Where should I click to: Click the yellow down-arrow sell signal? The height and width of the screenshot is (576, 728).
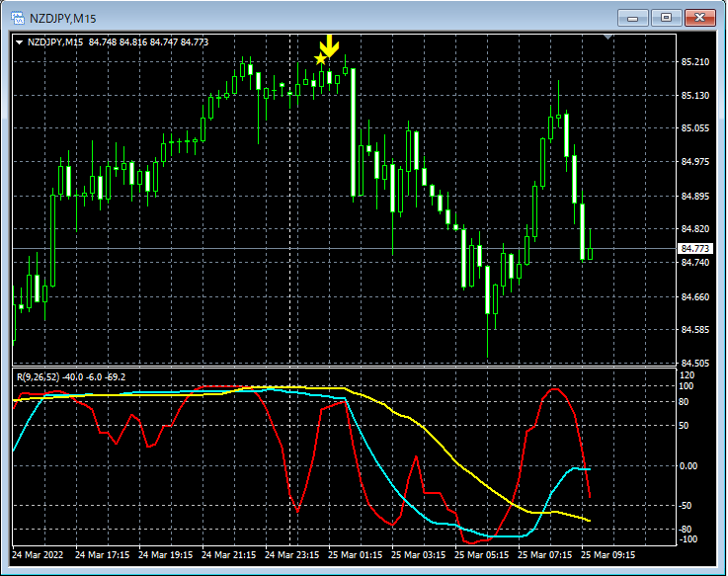tap(330, 45)
